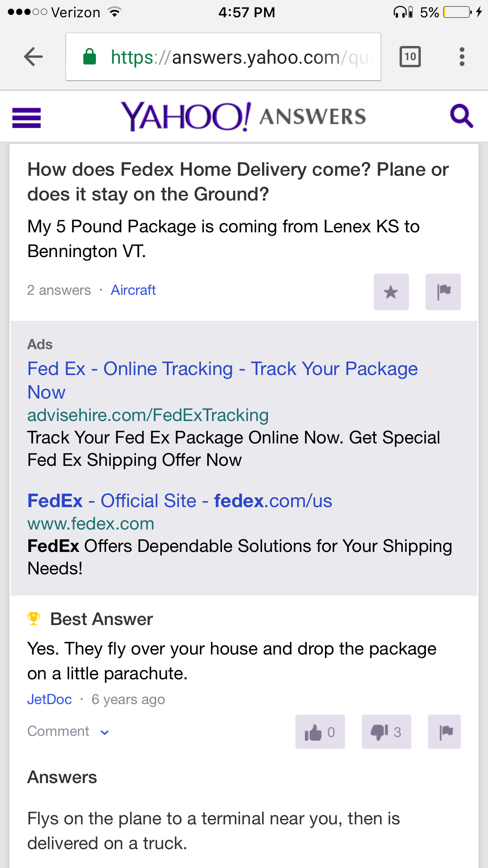Expand the Comment dropdown chevron
The width and height of the screenshot is (488, 868).
coord(105,732)
